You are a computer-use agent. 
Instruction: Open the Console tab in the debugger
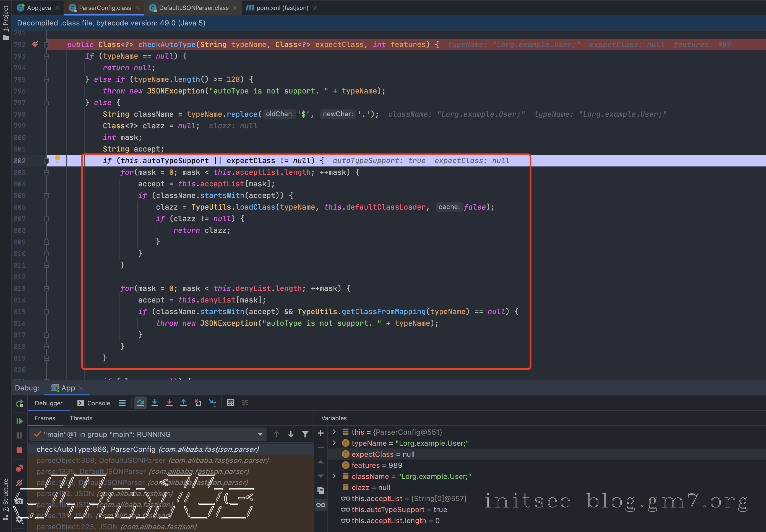click(x=94, y=403)
